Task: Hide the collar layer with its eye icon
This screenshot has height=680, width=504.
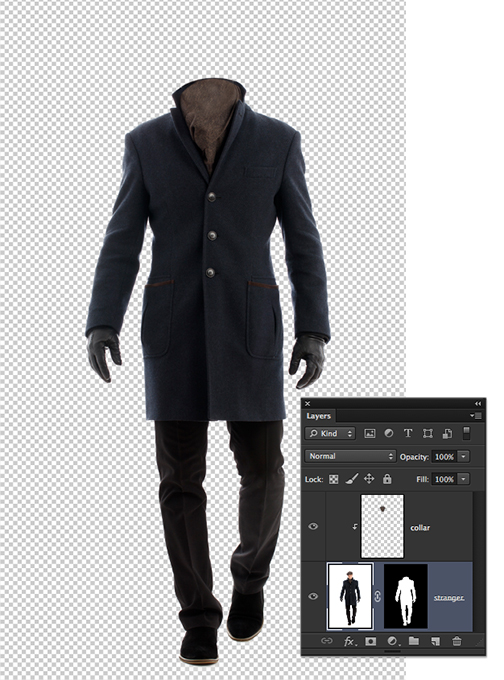Action: 313,526
